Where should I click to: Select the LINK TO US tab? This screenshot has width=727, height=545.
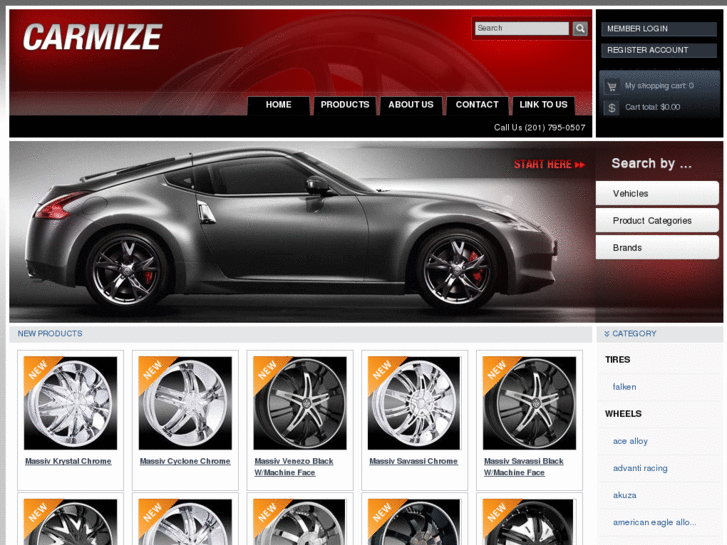tap(543, 105)
